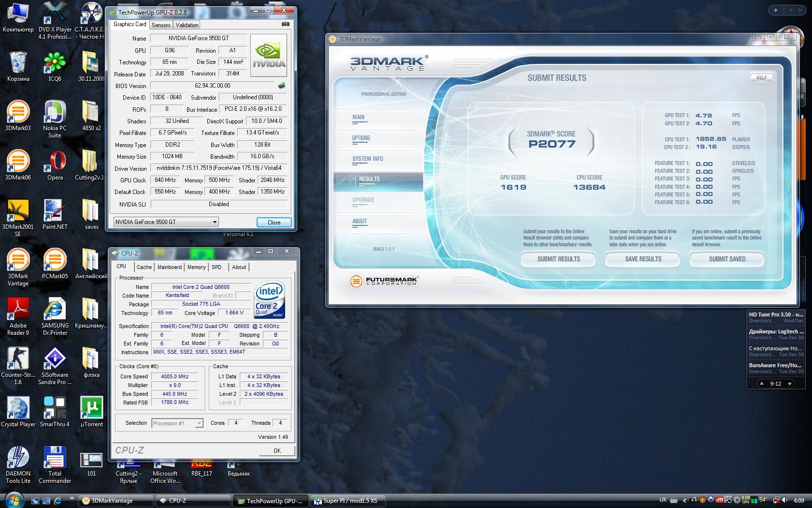Click the Core Speed 4005.0 MHz value
Screen dimensions: 812x508
tap(174, 376)
